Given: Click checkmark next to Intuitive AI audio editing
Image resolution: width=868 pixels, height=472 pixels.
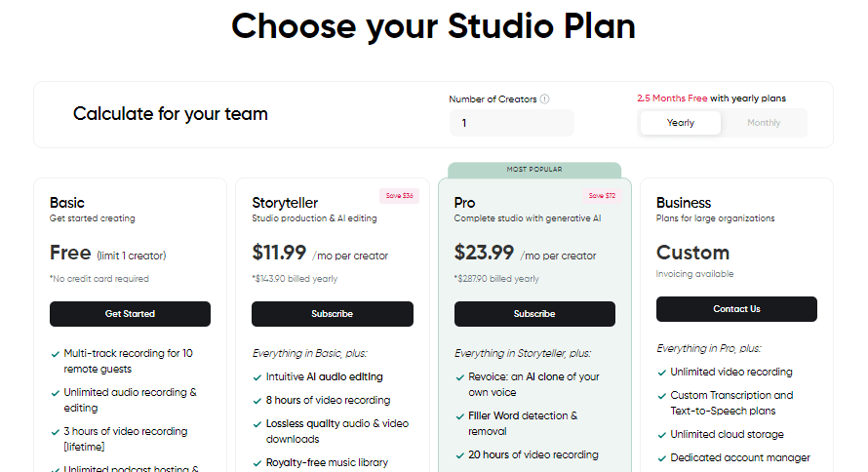Looking at the screenshot, I should [256, 378].
